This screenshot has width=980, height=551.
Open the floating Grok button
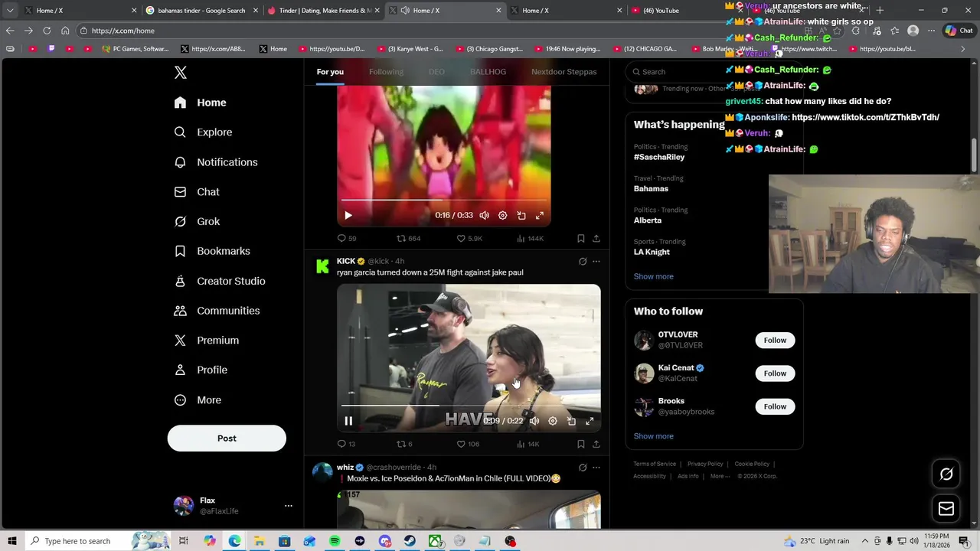[x=946, y=474]
